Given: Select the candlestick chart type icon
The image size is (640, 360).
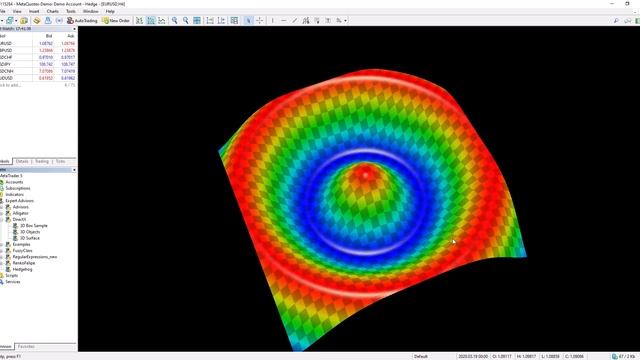Looking at the screenshot, I should click(x=151, y=20).
